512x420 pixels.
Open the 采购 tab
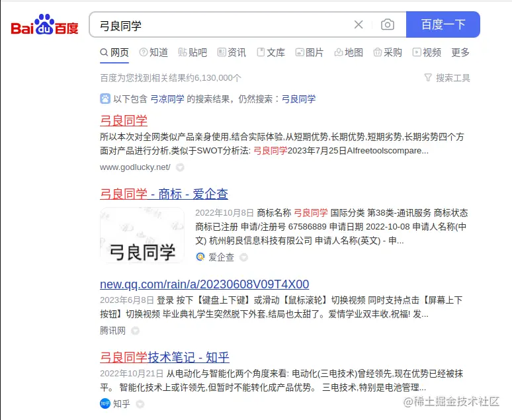(388, 52)
